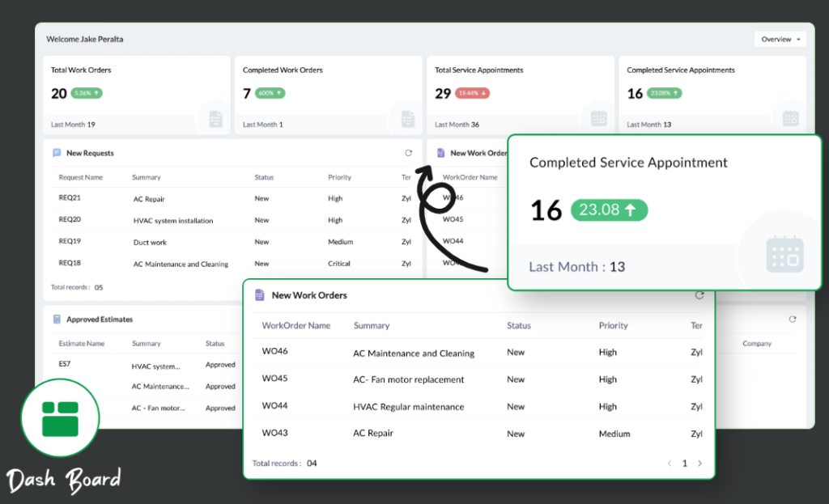Open the Overview dropdown
The image size is (829, 504).
point(779,38)
